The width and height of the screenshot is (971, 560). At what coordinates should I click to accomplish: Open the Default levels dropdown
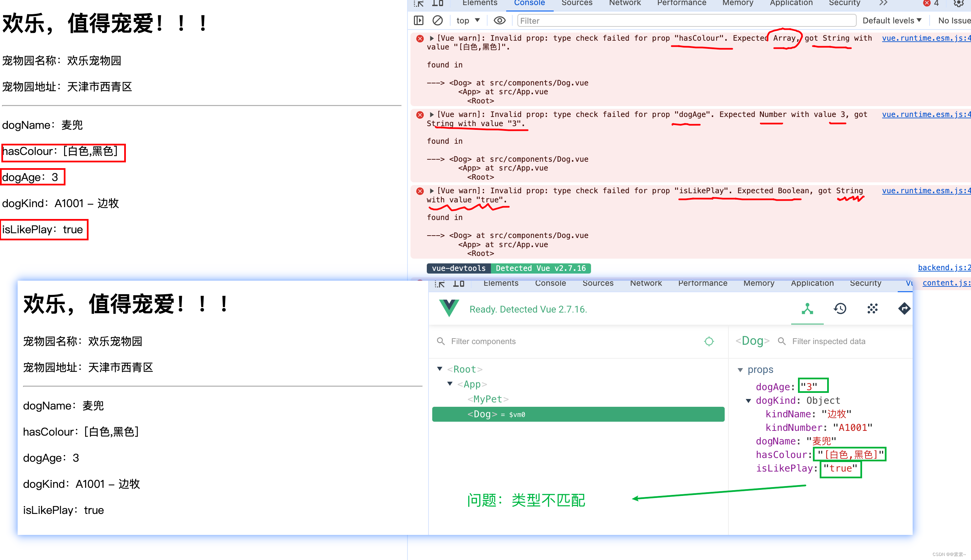(891, 20)
